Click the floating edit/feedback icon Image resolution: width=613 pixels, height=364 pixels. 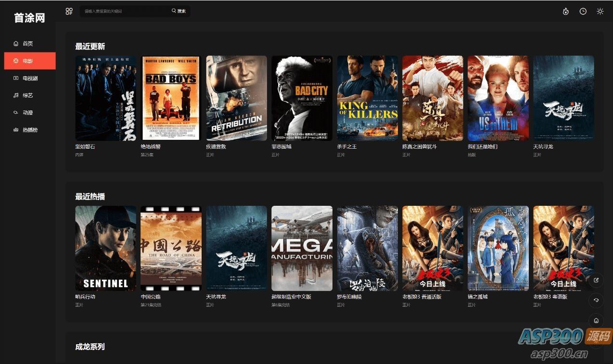[x=596, y=280]
